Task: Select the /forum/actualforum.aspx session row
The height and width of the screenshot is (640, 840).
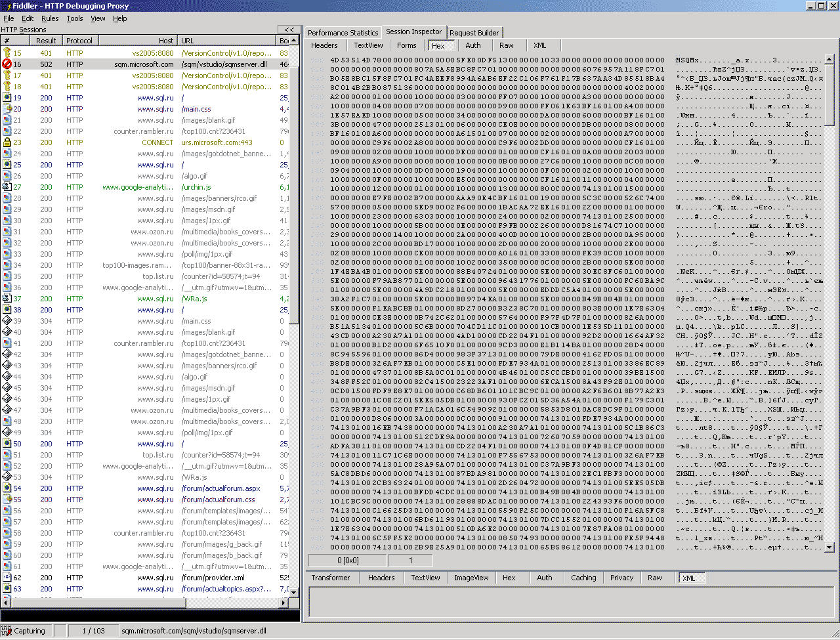Action: (144, 488)
